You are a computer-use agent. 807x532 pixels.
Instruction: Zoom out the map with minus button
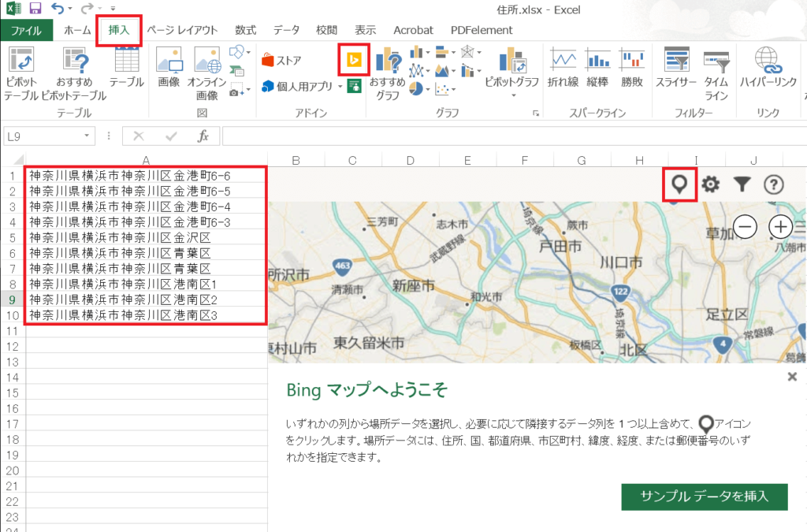745,226
